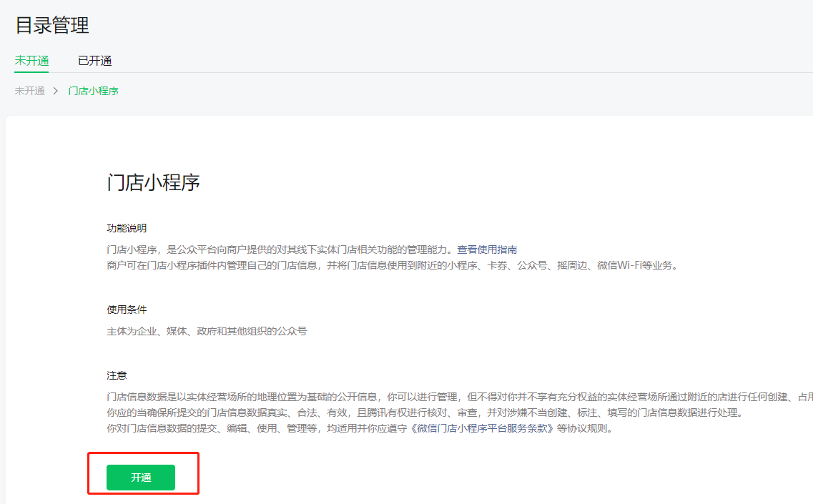The image size is (813, 504).
Task: Open 查看使用指南 link
Action: tap(488, 249)
